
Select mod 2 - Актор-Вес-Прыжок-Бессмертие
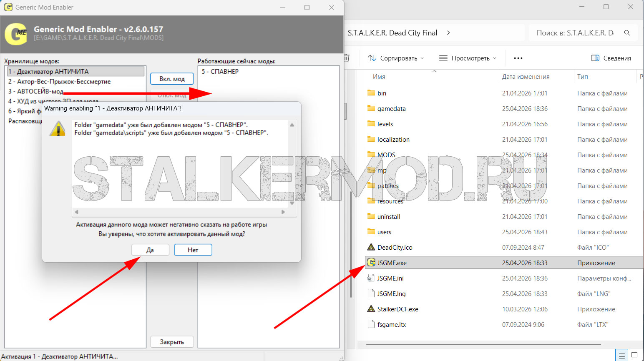(x=59, y=81)
